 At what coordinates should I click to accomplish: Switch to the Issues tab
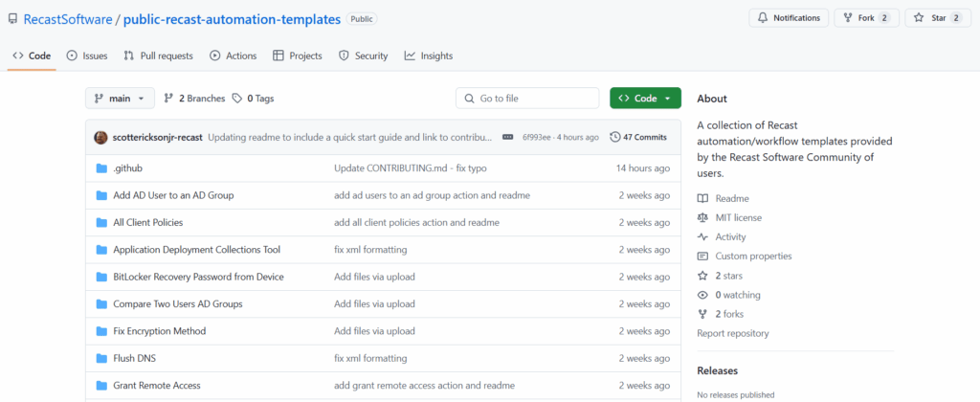click(x=87, y=56)
